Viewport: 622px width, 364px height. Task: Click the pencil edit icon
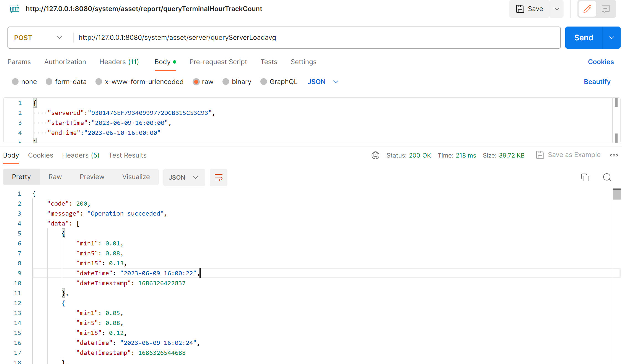click(x=587, y=9)
